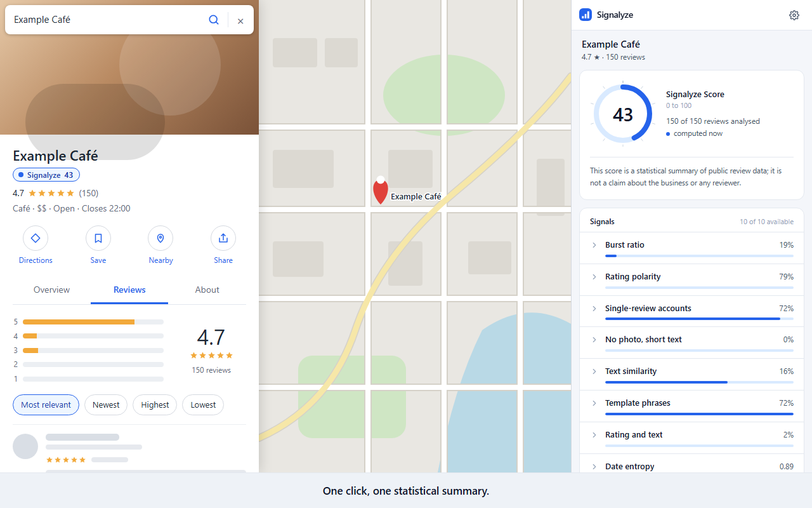Click the Directions icon
The height and width of the screenshot is (508, 812).
[36, 238]
